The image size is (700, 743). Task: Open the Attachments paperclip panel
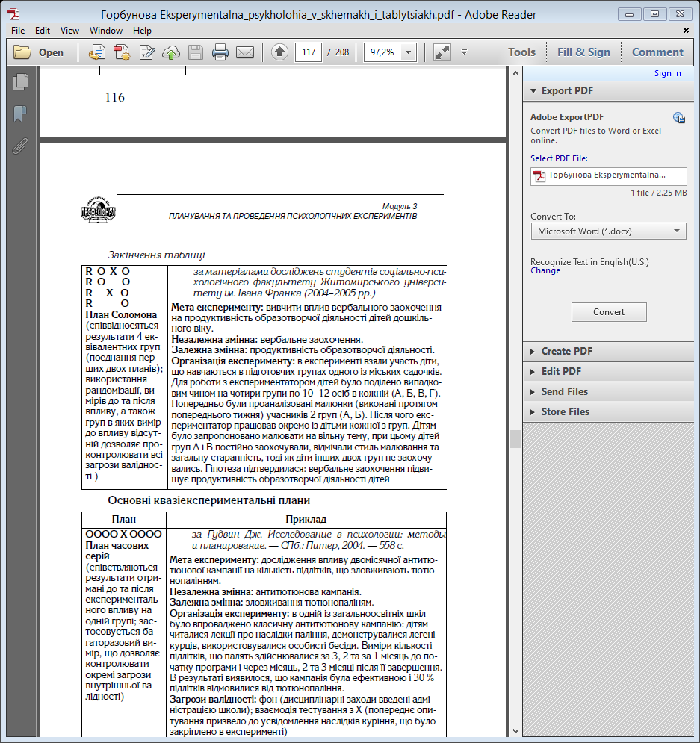pos(20,146)
